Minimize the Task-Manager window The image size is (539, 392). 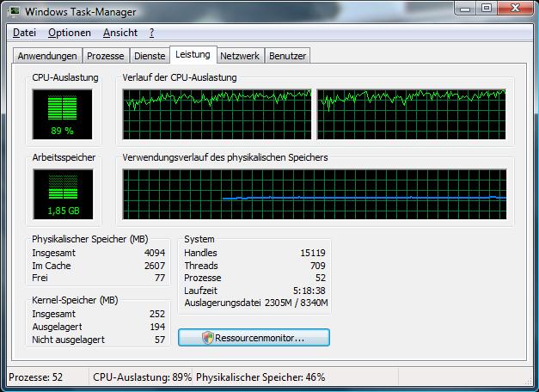pyautogui.click(x=465, y=9)
